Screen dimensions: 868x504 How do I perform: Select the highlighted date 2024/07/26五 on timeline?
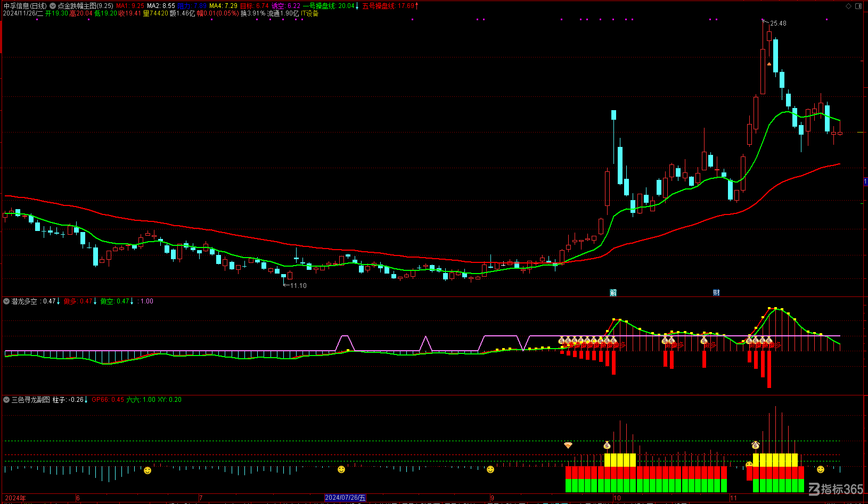[x=345, y=498]
